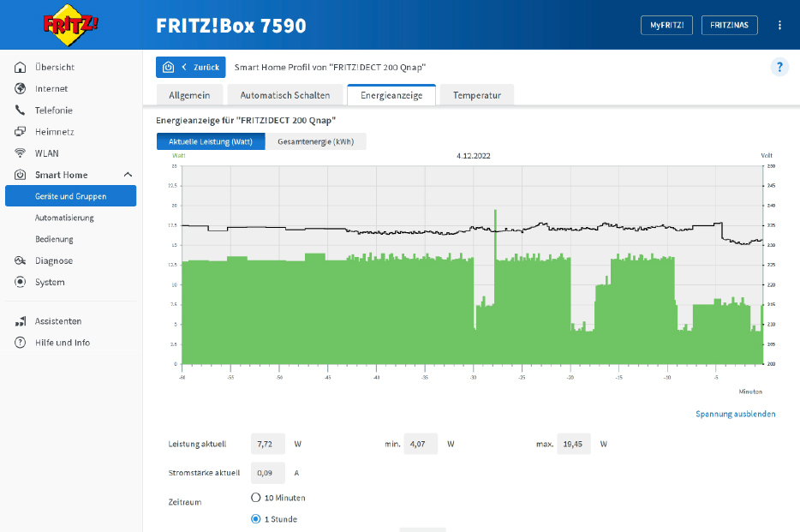Click the green power spike in chart
The width and height of the screenshot is (800, 532).
(495, 235)
